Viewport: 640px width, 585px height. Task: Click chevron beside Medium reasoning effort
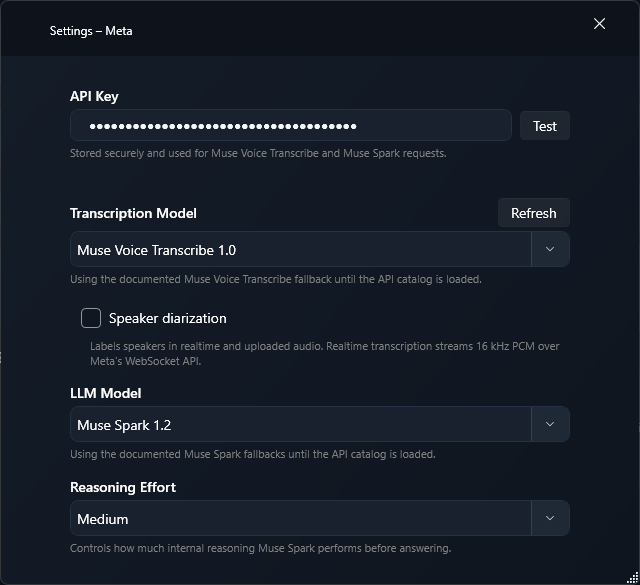550,518
